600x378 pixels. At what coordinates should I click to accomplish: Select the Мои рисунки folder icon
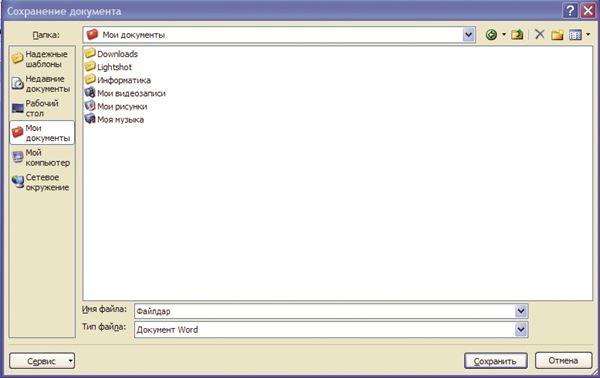coord(90,106)
